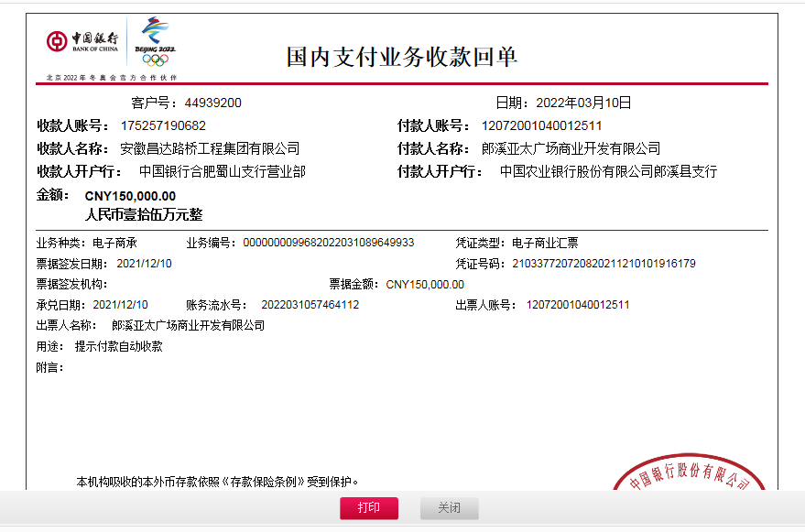Select the customer number 44939200

pos(212,103)
